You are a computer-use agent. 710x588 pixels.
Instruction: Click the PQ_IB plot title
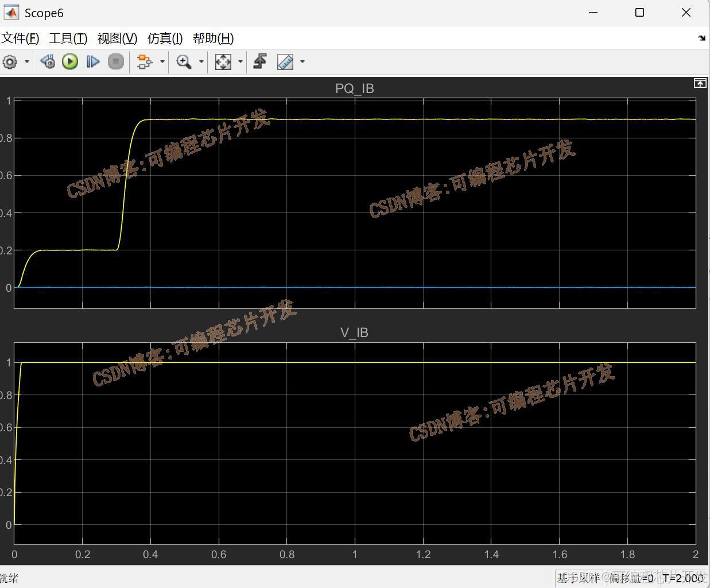click(355, 88)
